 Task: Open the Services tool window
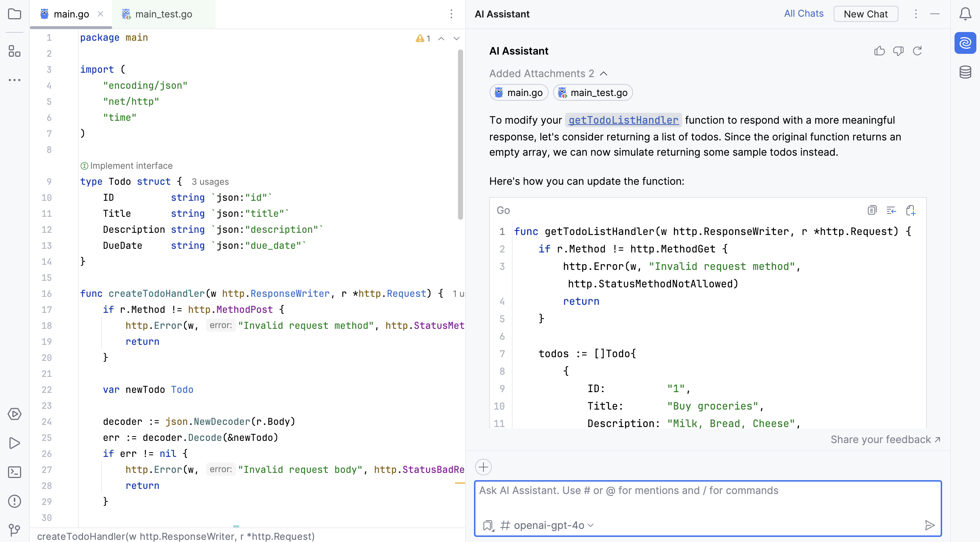click(x=15, y=414)
